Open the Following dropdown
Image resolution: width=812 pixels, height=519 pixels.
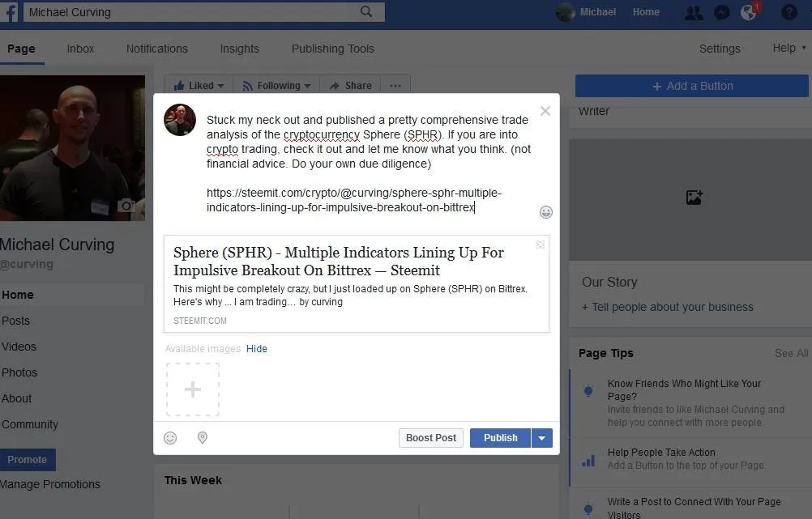tap(276, 85)
